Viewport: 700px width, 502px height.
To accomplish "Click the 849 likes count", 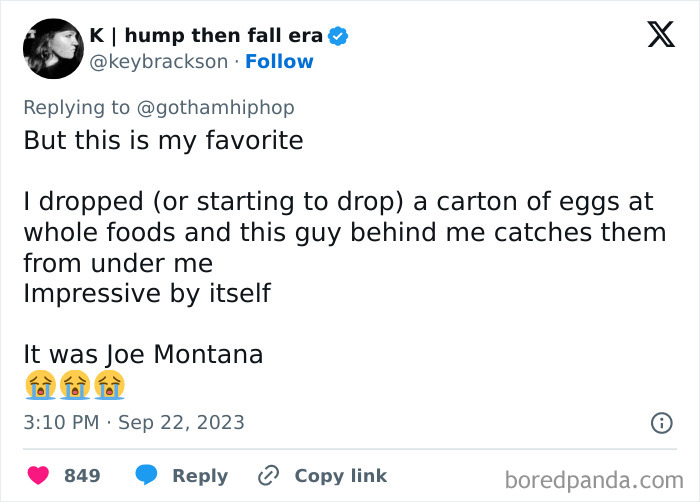I will 82,476.
